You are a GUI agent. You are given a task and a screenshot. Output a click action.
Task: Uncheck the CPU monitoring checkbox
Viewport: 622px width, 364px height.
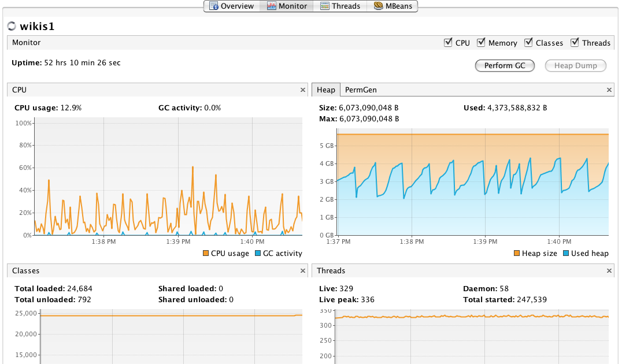pyautogui.click(x=448, y=42)
